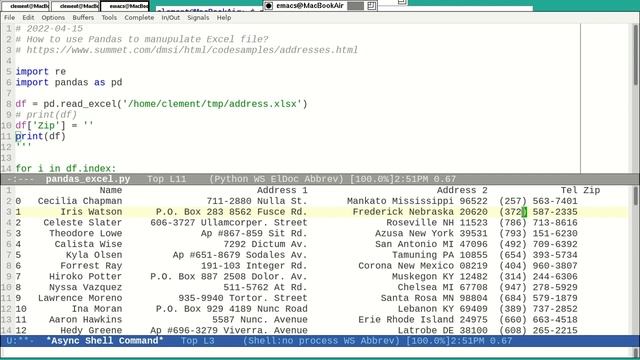Open the Complete menu
The image size is (640, 360).
click(139, 18)
